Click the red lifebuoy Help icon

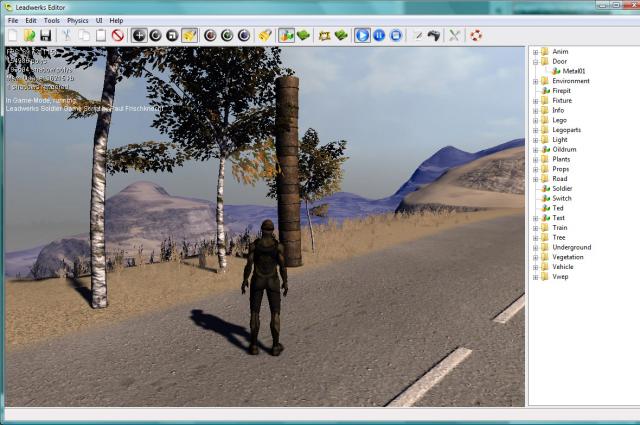pyautogui.click(x=476, y=35)
